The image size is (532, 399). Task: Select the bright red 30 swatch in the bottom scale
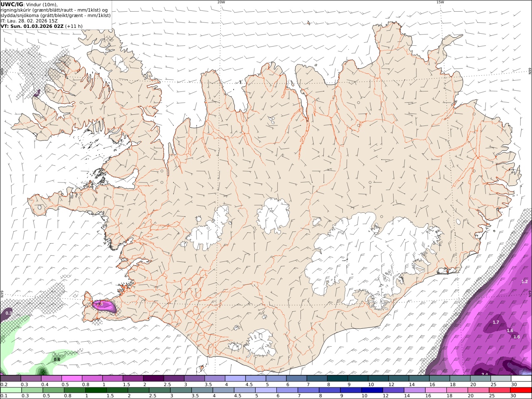point(521,390)
